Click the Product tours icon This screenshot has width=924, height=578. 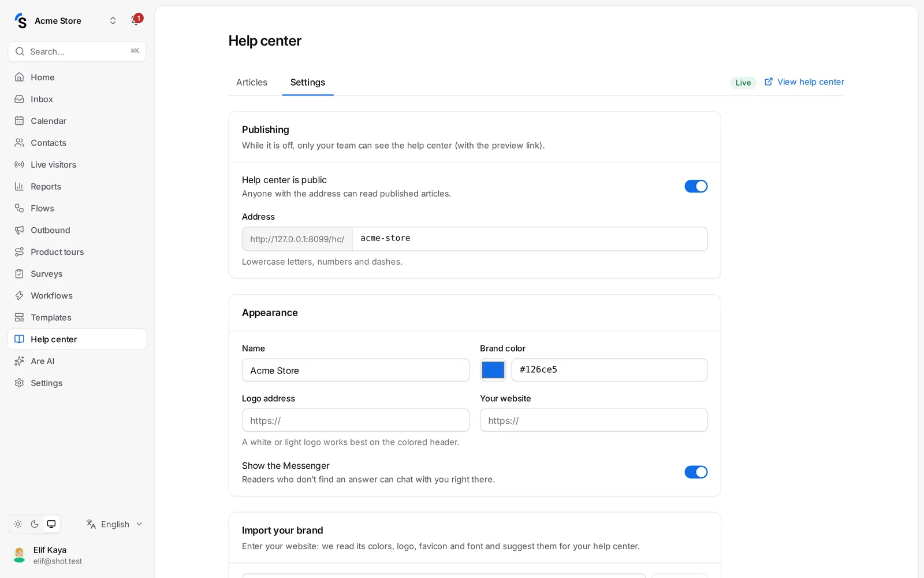(19, 252)
